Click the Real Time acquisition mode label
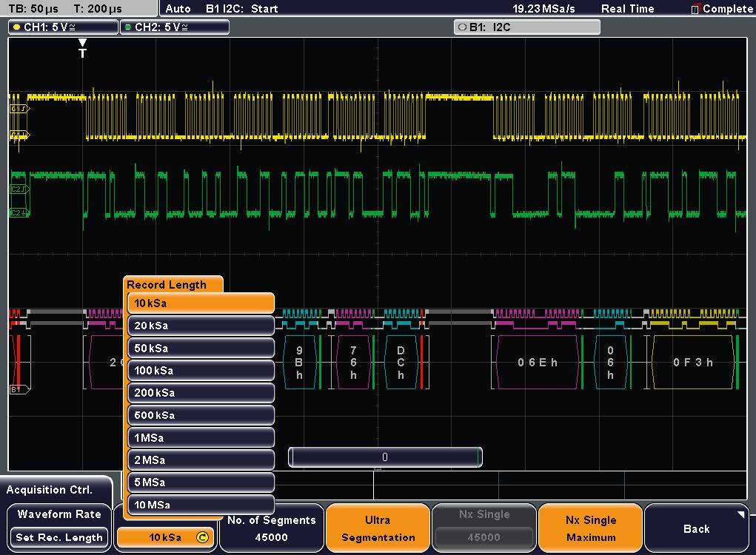Screen dimensions: 756x555 tap(627, 9)
